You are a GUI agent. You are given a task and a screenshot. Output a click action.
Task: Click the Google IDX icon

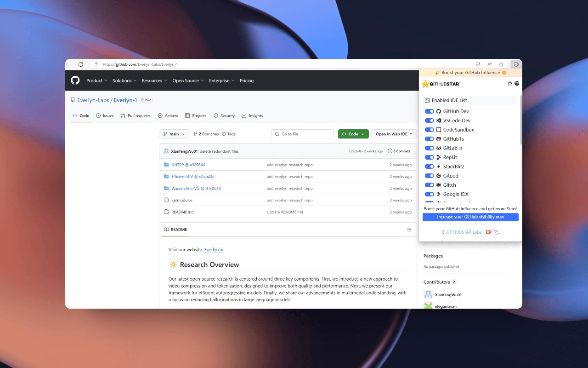(x=439, y=194)
